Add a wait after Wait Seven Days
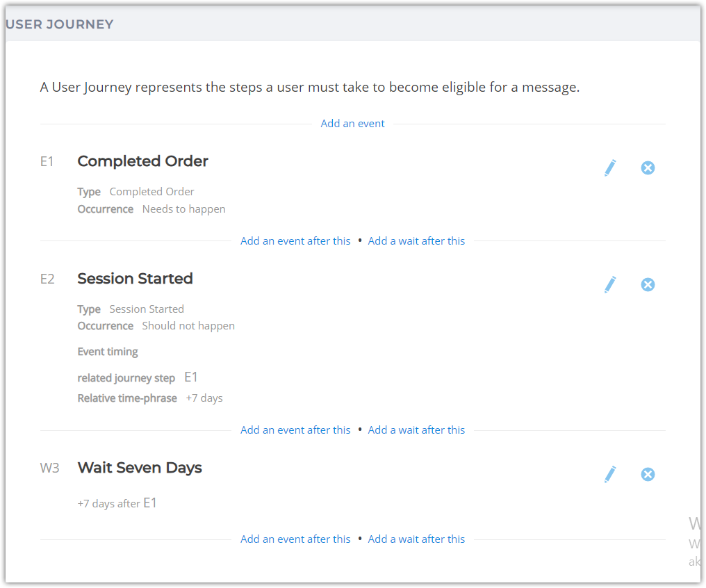706x588 pixels. [x=416, y=539]
